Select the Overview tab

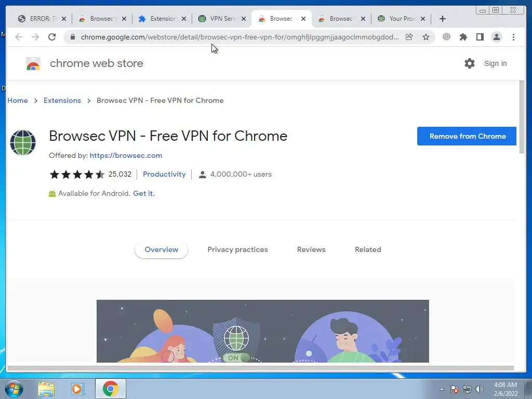pos(161,250)
